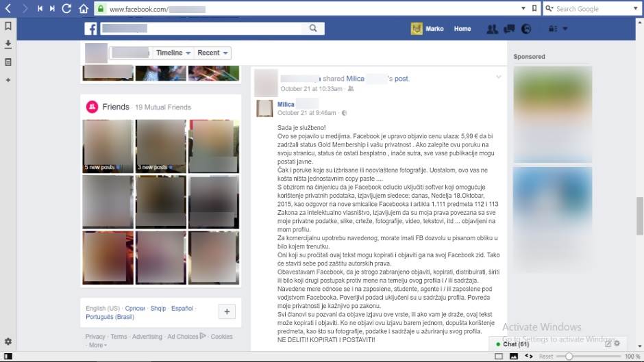This screenshot has width=644, height=362.
Task: Click the Facebook search magnifier icon
Action: 312,29
